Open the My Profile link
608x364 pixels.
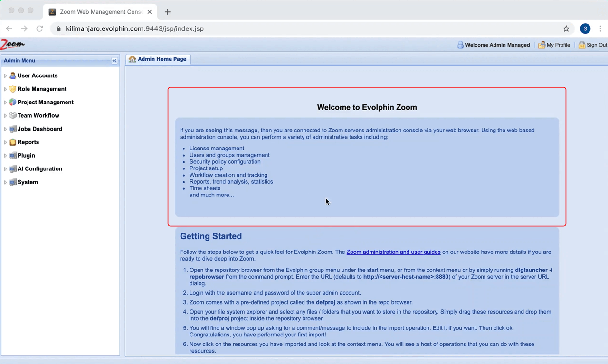click(558, 45)
